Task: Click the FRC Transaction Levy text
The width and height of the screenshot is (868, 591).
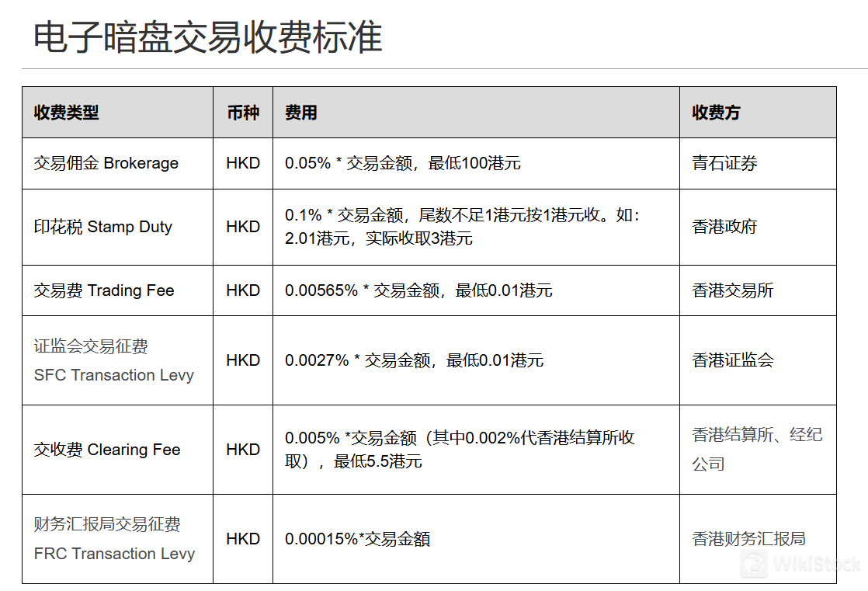Action: click(114, 554)
